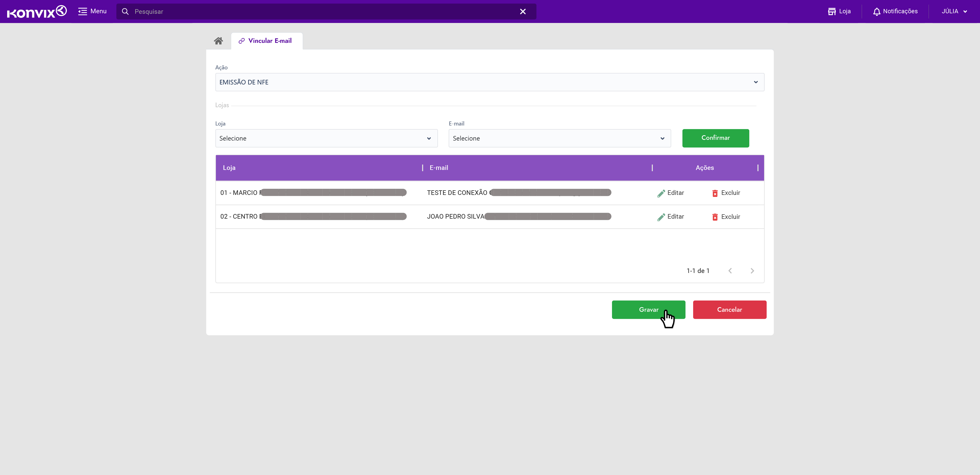
Task: Expand the E-mail select dropdown
Action: click(x=559, y=139)
